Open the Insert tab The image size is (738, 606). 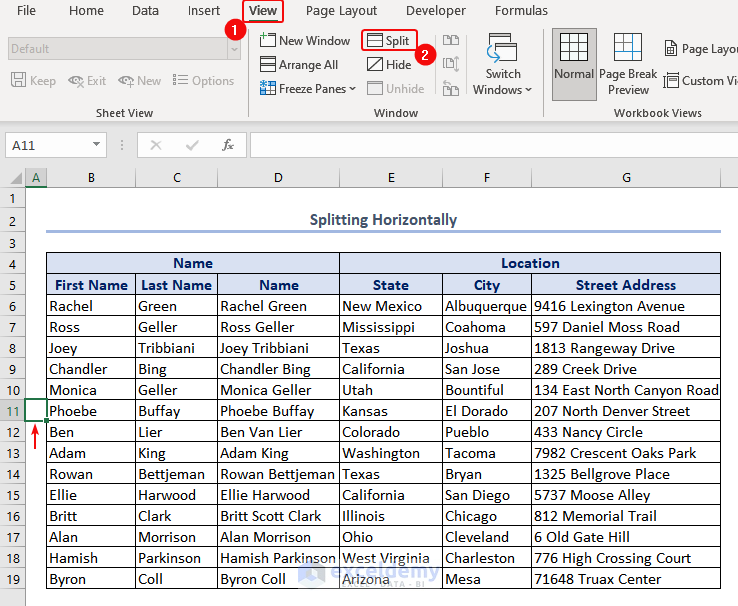(204, 10)
